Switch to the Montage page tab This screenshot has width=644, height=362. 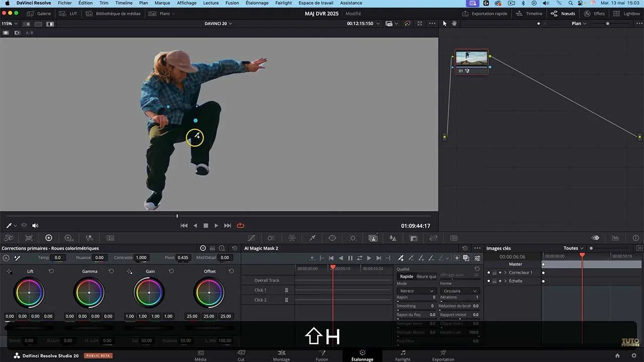tap(281, 355)
